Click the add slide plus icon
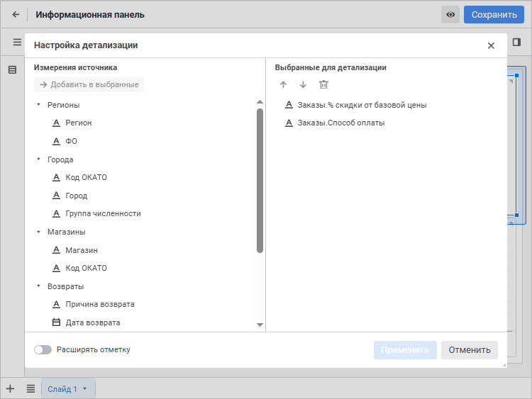This screenshot has width=532, height=399. pyautogui.click(x=10, y=388)
